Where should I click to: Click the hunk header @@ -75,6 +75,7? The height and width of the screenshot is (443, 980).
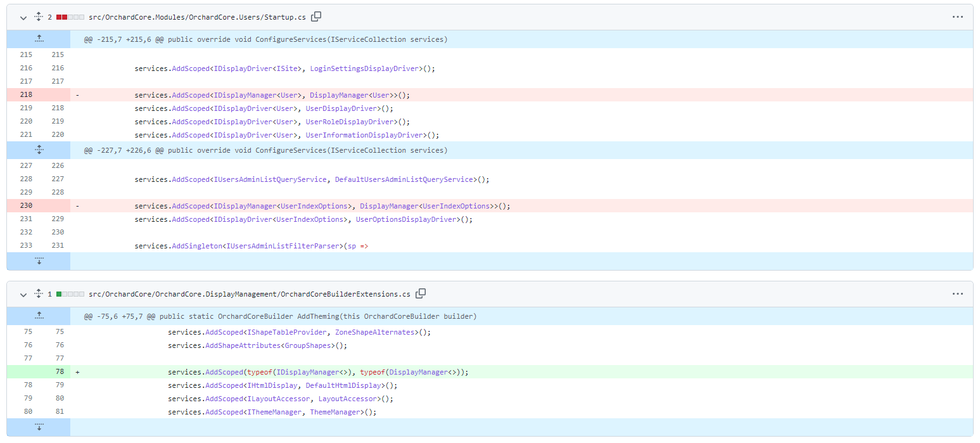coord(280,316)
